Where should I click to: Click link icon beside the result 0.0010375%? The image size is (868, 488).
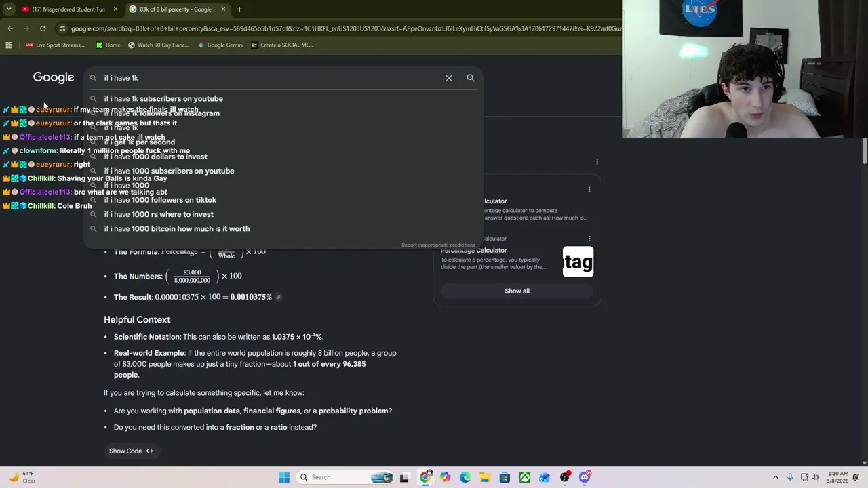click(x=278, y=297)
